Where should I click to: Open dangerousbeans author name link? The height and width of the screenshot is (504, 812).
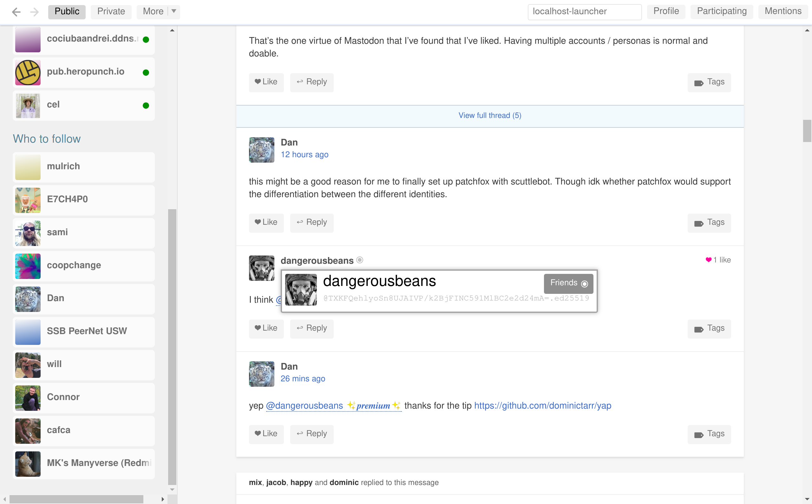coord(317,261)
